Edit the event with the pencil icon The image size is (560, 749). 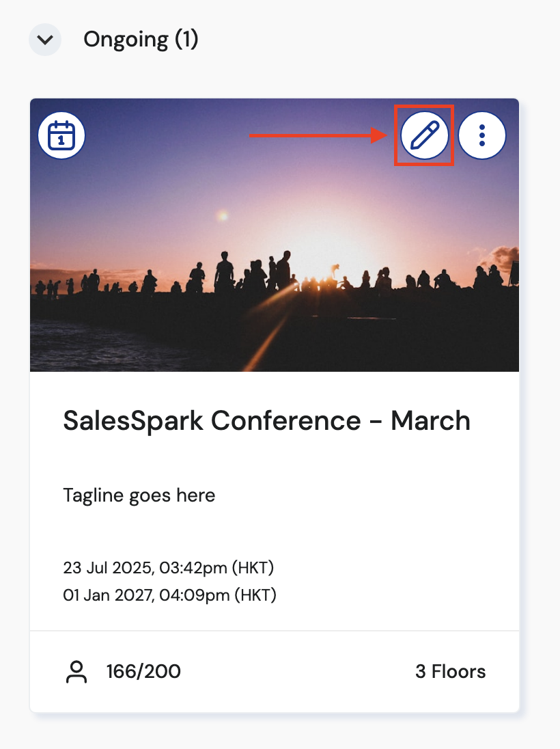(x=424, y=135)
